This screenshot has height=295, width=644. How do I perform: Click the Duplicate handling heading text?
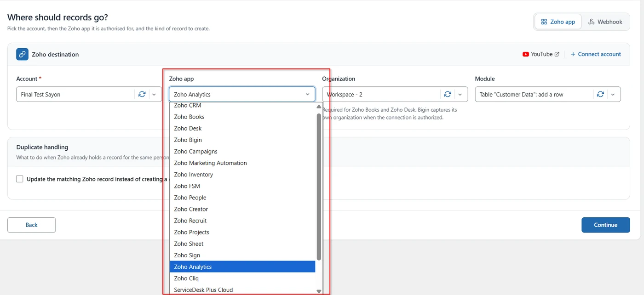pos(42,147)
